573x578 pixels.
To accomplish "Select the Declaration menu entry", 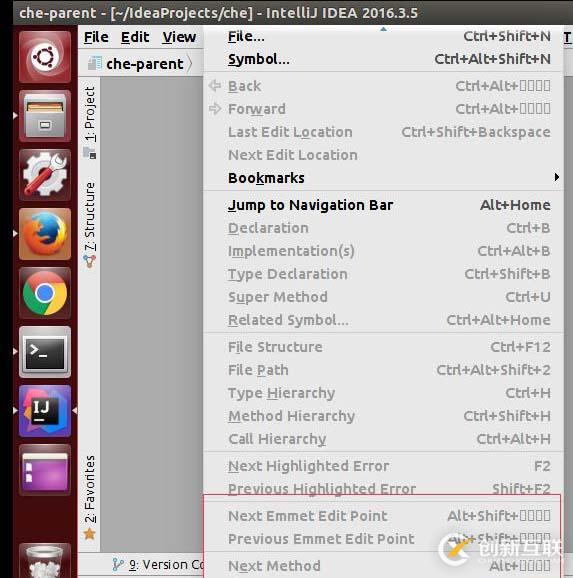I will [x=383, y=228].
